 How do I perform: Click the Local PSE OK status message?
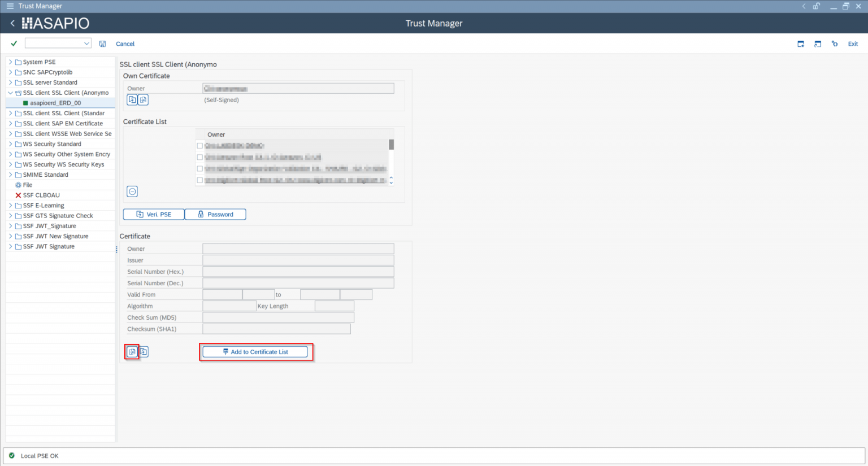point(40,456)
